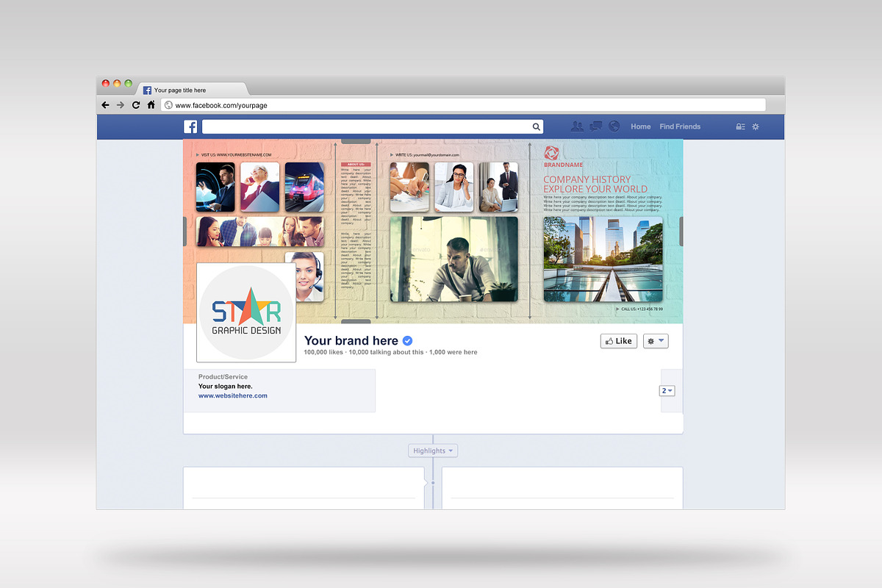Click the green maximize window button
The height and width of the screenshot is (588, 882).
pyautogui.click(x=128, y=84)
